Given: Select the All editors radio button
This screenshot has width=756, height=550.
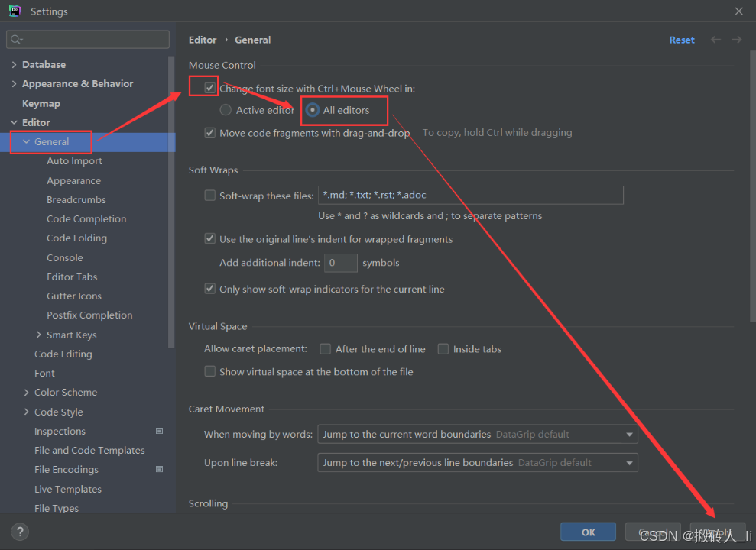Looking at the screenshot, I should point(313,110).
